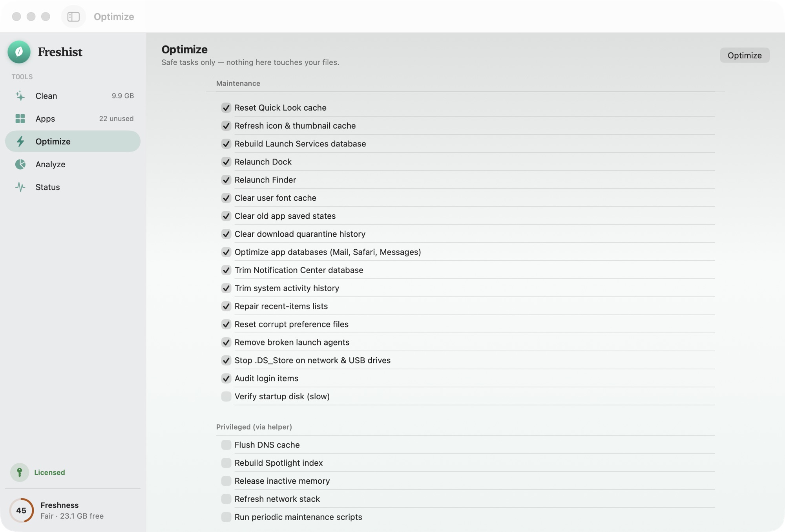Screen dimensions: 785x532
Task: Uncheck Repair recent-items lists
Action: [x=226, y=306]
